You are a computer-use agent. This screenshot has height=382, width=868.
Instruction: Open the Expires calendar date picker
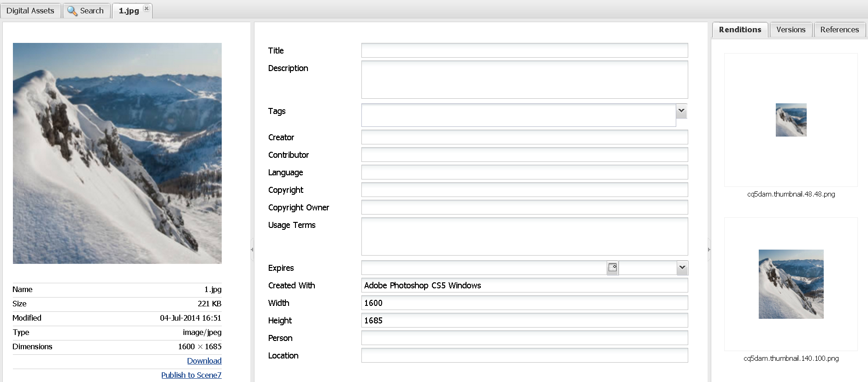[x=613, y=268]
